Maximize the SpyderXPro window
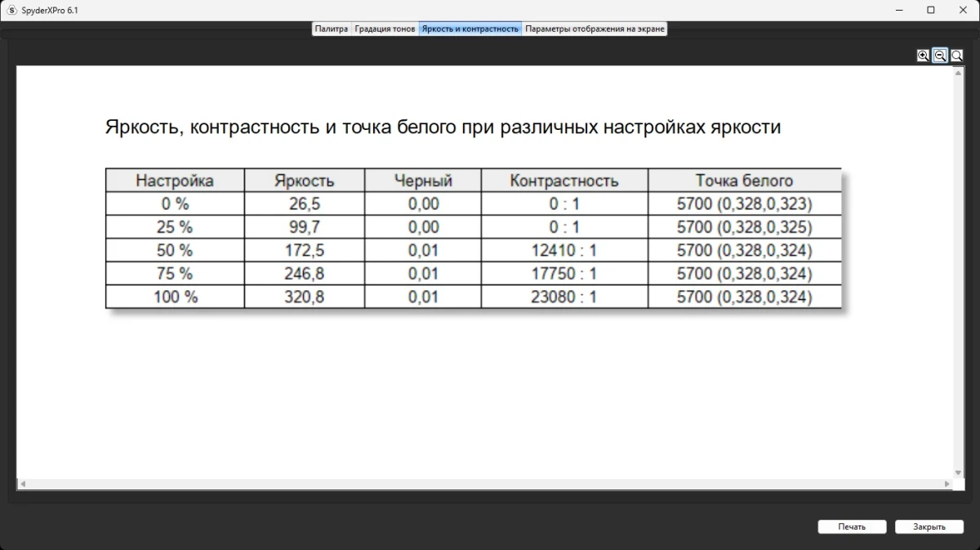This screenshot has height=550, width=980. click(x=930, y=10)
